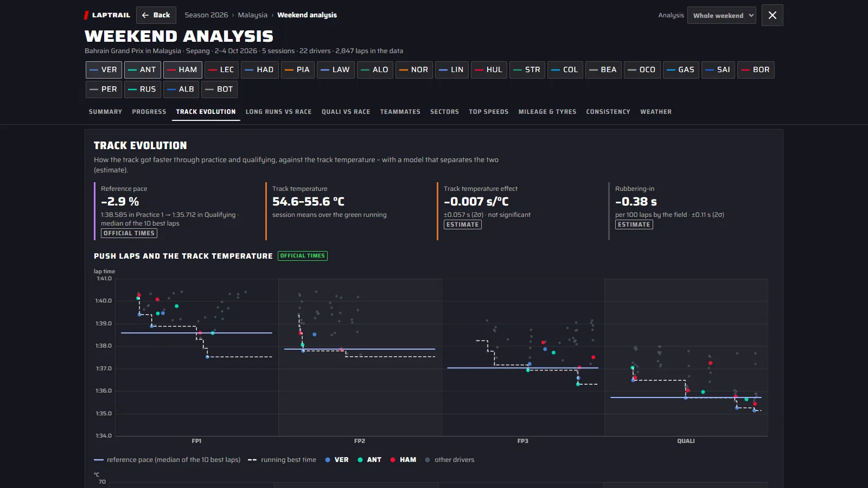Click the HAM legend entry
Viewport: 868px width, 488px height.
403,460
